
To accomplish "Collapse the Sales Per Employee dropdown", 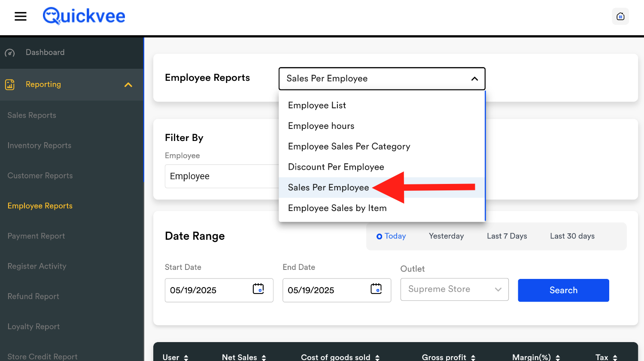I will (474, 79).
